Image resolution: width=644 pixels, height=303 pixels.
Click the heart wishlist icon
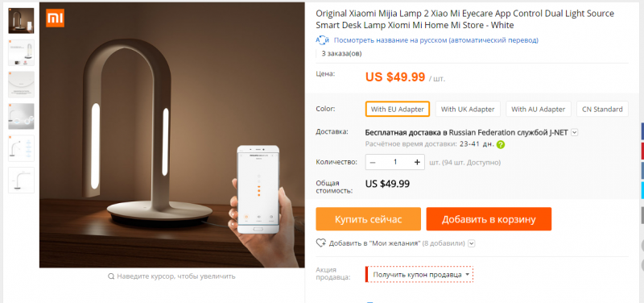pos(320,243)
